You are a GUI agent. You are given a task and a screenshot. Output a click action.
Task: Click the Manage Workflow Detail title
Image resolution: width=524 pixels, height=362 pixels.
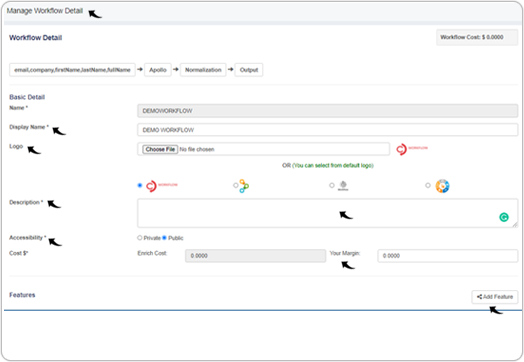(45, 11)
